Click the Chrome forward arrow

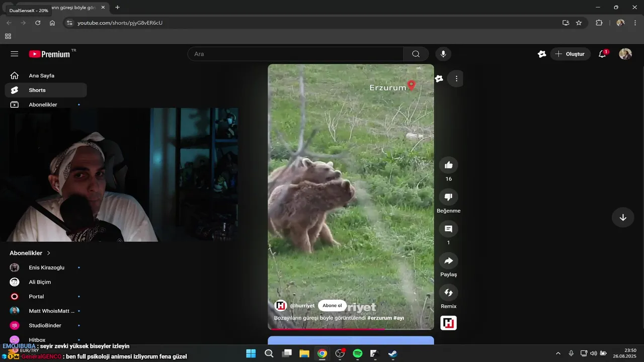pos(23,23)
